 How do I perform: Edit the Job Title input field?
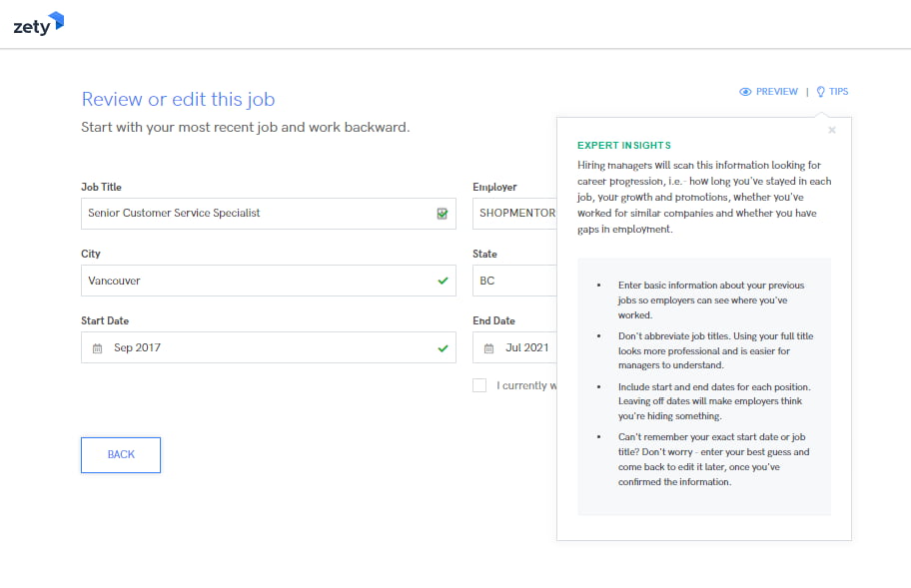point(269,214)
